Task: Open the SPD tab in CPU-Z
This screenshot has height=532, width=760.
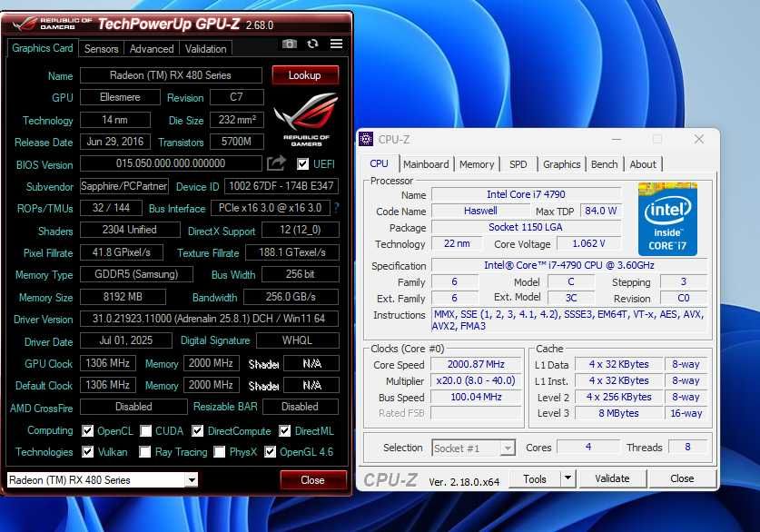Action: tap(518, 164)
